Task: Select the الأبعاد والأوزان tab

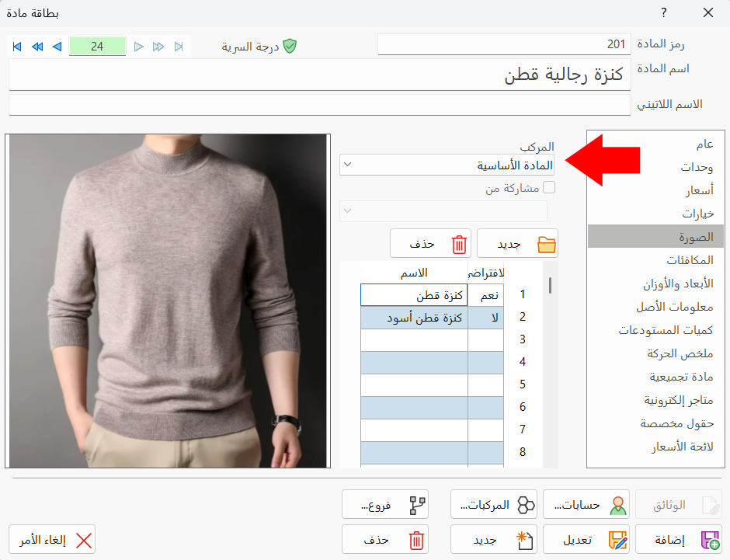Action: click(655, 283)
